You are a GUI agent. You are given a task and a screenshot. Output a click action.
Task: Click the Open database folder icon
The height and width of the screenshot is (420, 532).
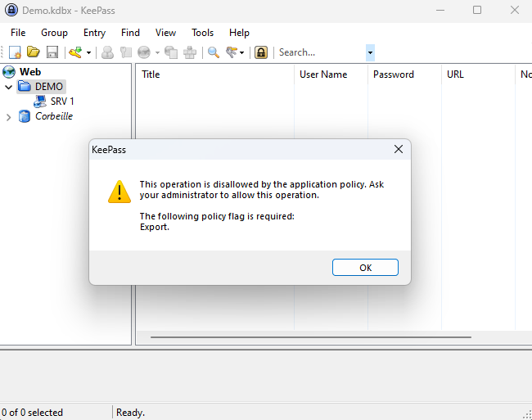point(34,52)
